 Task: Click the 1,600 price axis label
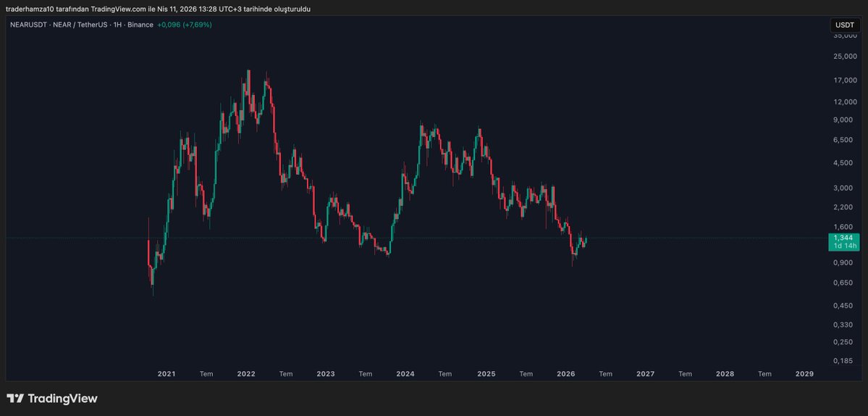[845, 227]
